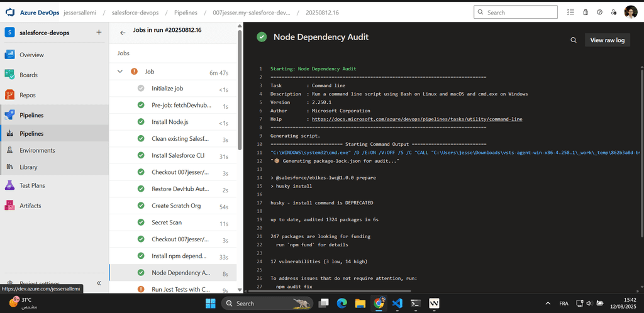The height and width of the screenshot is (313, 644).
Task: Show hidden system tray icons
Action: coord(548,304)
